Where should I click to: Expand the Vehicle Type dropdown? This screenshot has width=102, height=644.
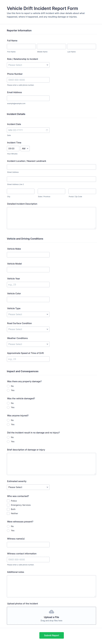pyautogui.click(x=28, y=314)
